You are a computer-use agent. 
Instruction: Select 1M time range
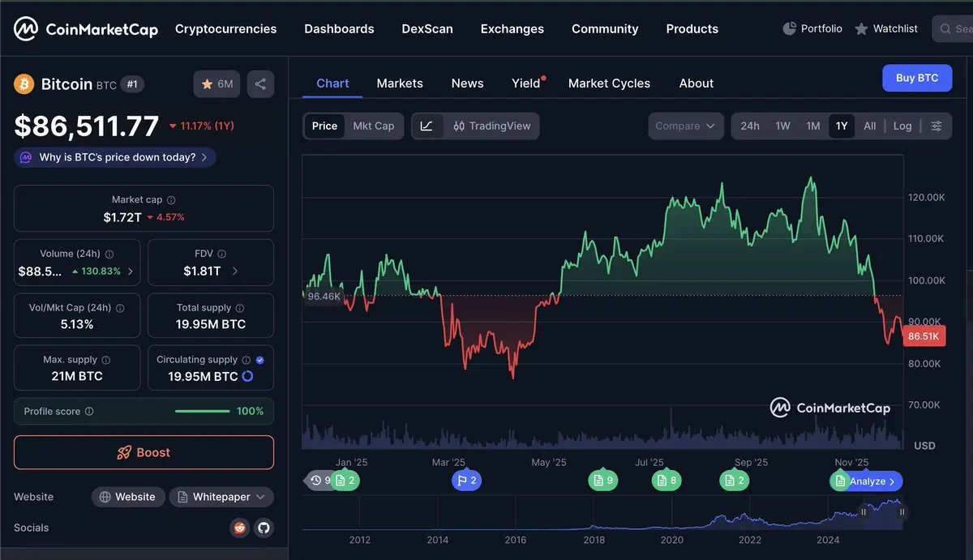coord(813,126)
